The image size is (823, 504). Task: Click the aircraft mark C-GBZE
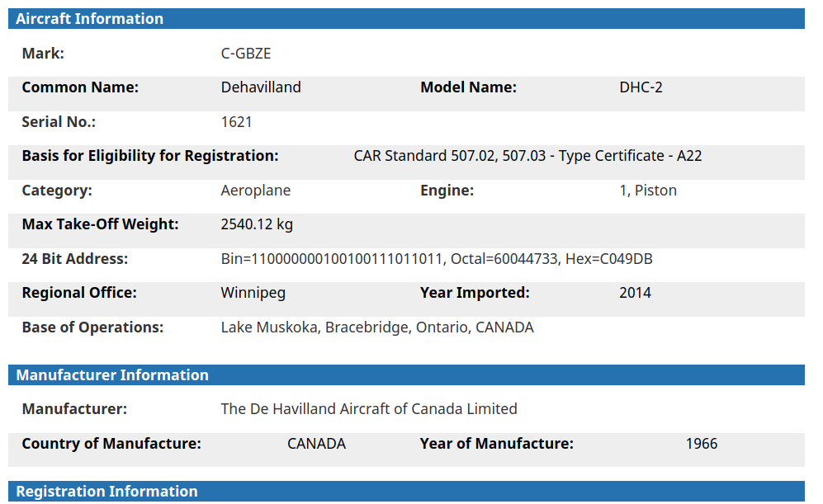[x=246, y=54]
